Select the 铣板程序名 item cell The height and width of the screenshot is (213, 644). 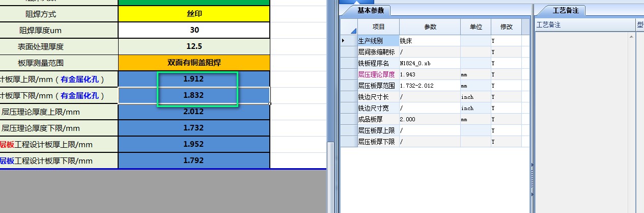pos(378,63)
